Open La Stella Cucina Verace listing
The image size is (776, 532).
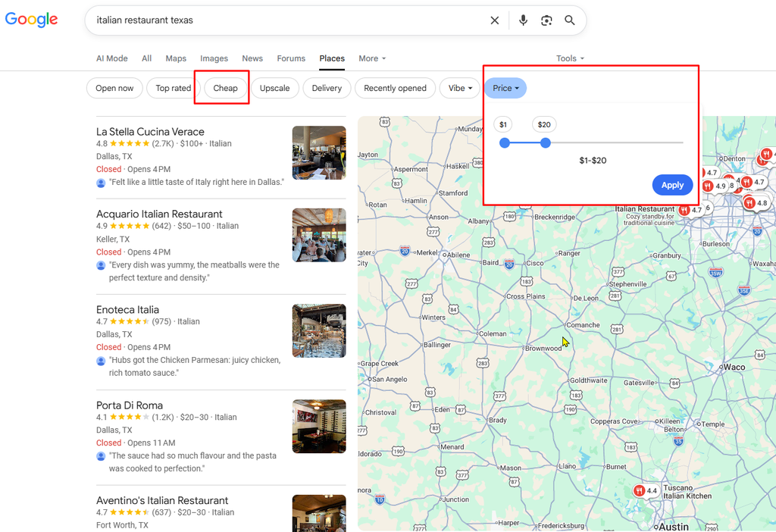click(x=150, y=132)
